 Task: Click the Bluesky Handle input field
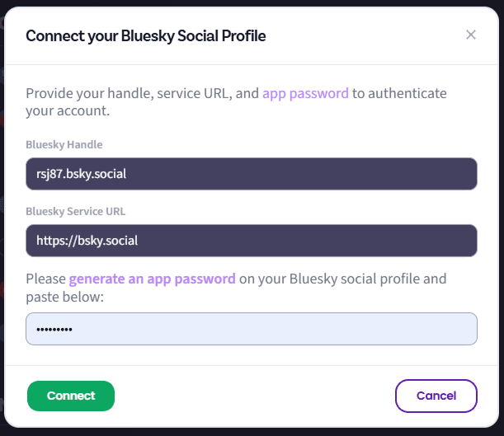pos(252,174)
